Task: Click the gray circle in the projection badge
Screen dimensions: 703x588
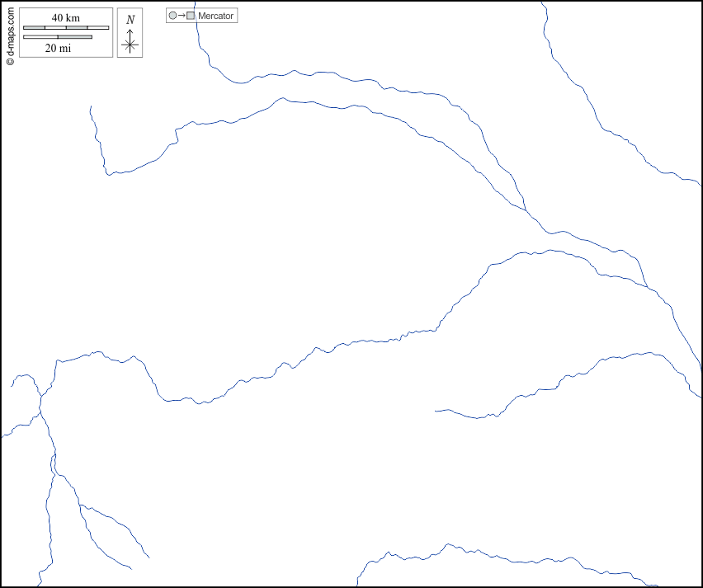Action: [x=172, y=16]
